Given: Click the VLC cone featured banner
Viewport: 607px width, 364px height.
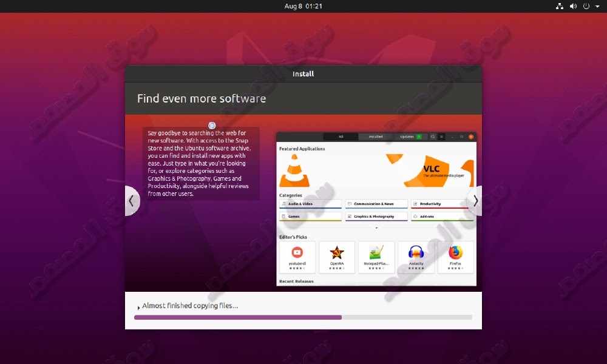Looking at the screenshot, I should tap(376, 170).
